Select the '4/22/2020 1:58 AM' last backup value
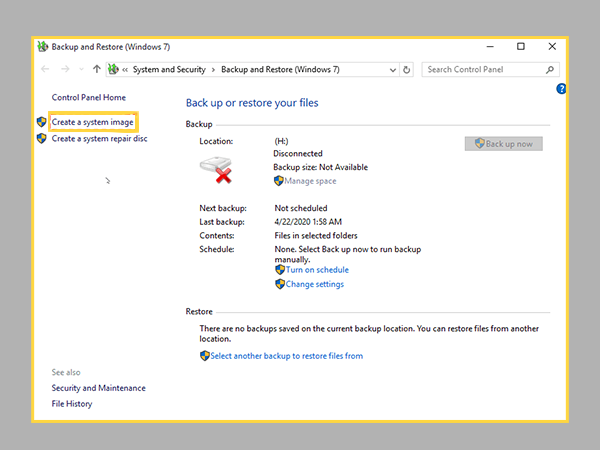The width and height of the screenshot is (600, 450). [308, 222]
